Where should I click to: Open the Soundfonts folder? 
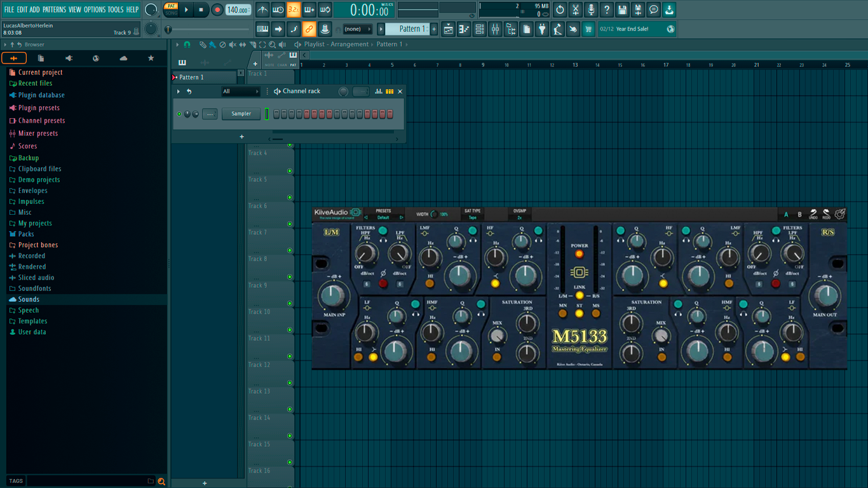34,288
